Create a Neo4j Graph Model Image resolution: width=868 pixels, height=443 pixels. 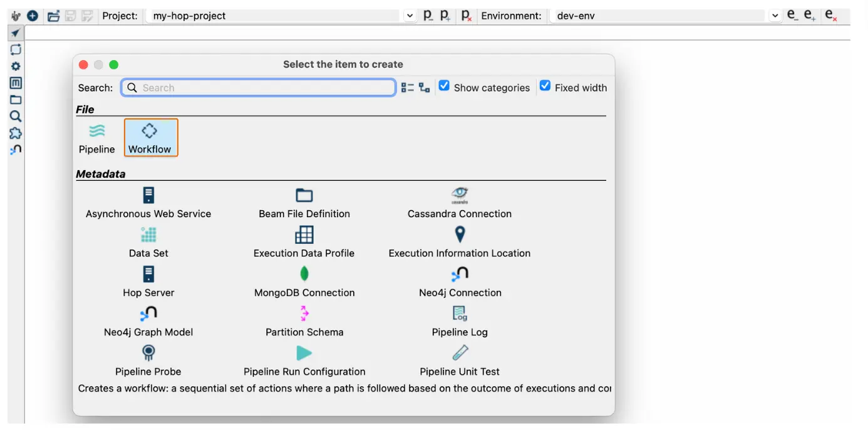coord(148,322)
